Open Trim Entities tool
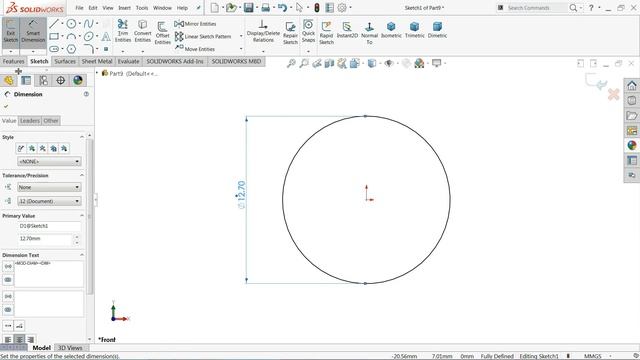This screenshot has height=360, width=640. pyautogui.click(x=122, y=31)
